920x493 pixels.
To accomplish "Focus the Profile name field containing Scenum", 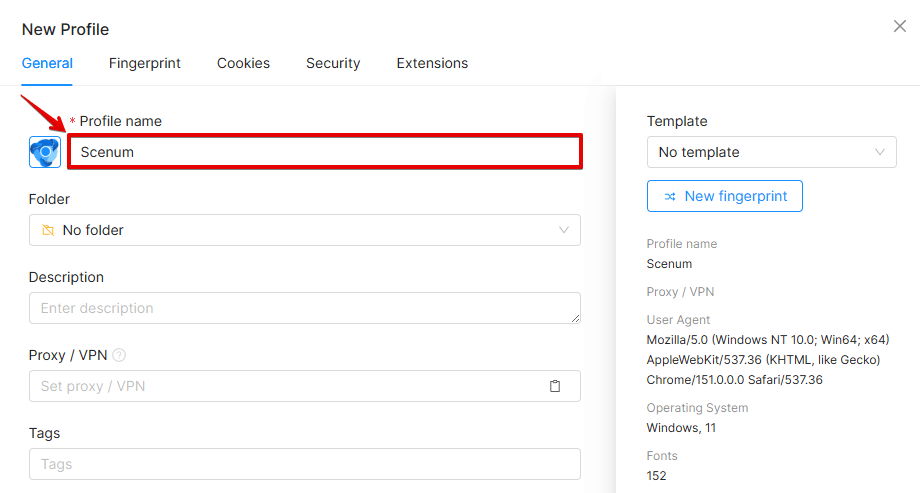I will point(325,152).
